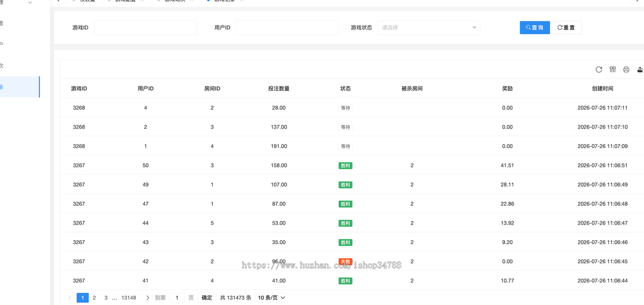Go to the next page arrow
Screen dimensions: 644x305
pyautogui.click(x=148, y=297)
